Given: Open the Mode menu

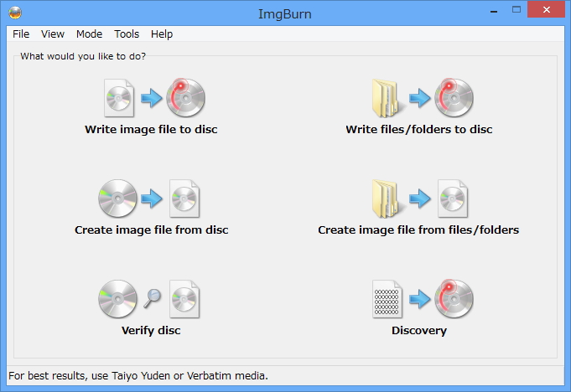Looking at the screenshot, I should pos(89,34).
